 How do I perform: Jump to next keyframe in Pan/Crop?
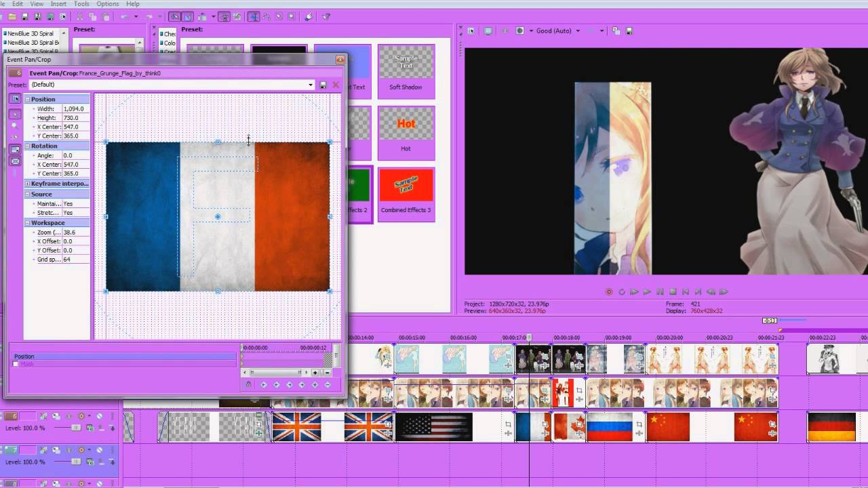point(290,384)
